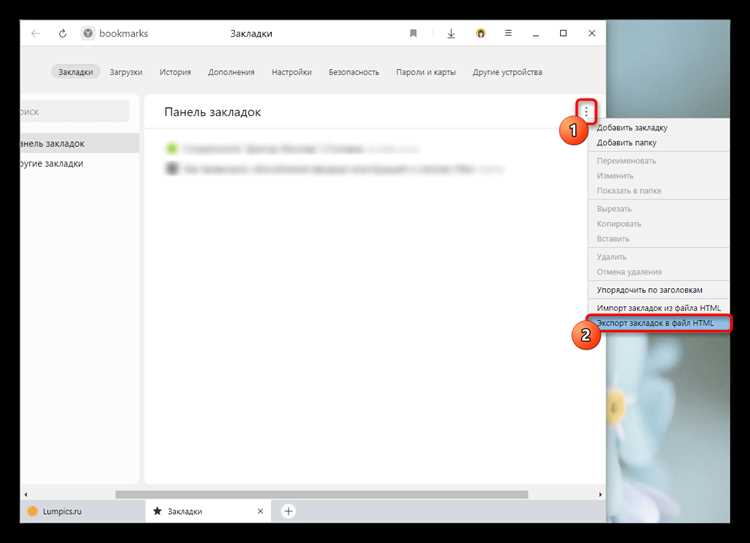Open the second bookmark with gray icon
This screenshot has width=750, height=543.
(334, 168)
